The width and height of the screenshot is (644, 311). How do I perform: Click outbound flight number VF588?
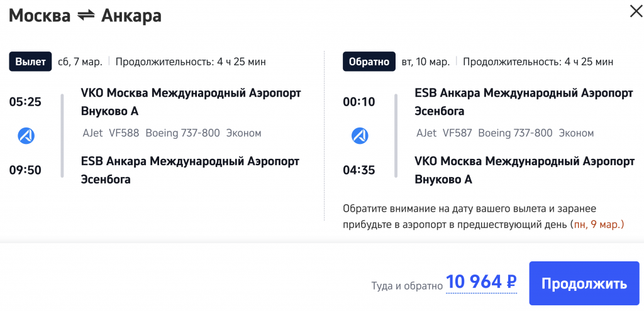click(125, 133)
